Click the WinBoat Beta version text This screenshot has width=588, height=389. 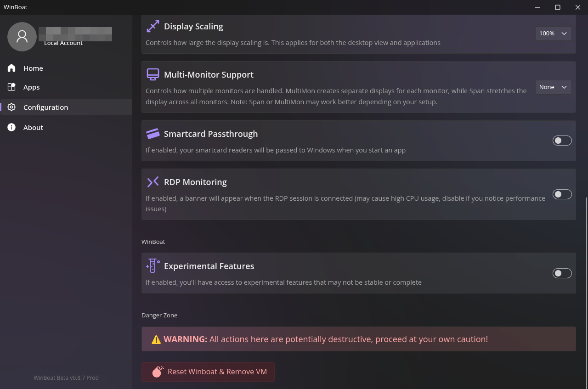click(x=66, y=378)
